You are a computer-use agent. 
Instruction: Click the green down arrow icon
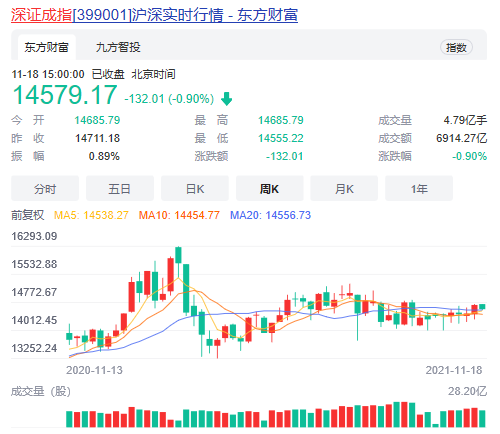[227, 99]
